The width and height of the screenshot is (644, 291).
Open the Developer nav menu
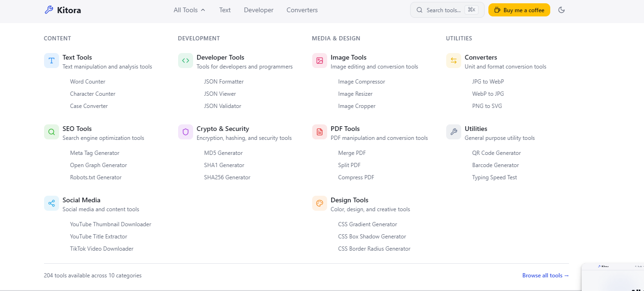coord(259,10)
